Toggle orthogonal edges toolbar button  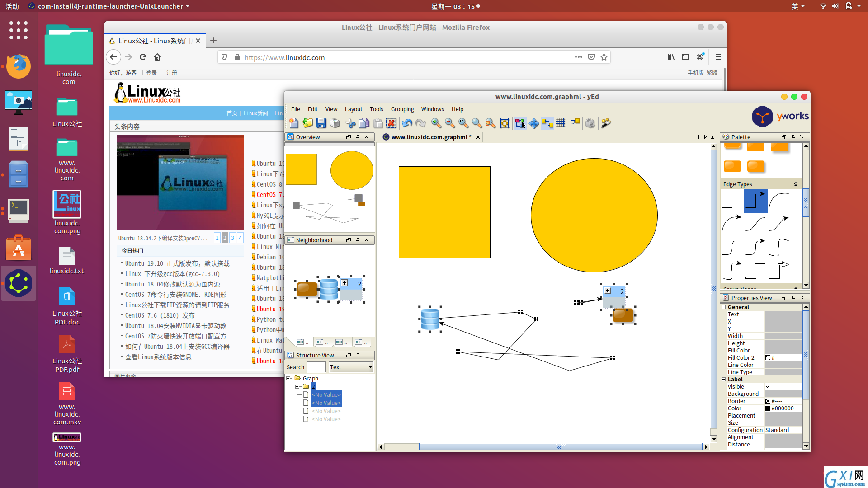(x=575, y=123)
